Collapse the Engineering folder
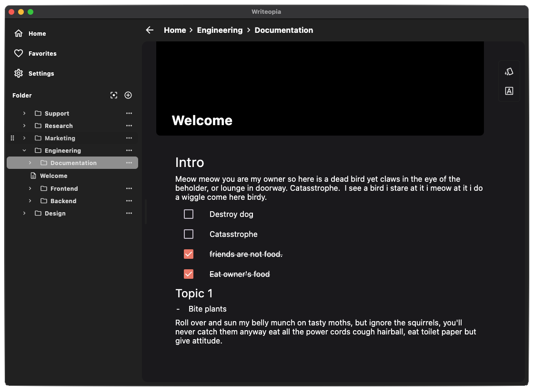Viewport: 533px width, 392px height. 24,150
